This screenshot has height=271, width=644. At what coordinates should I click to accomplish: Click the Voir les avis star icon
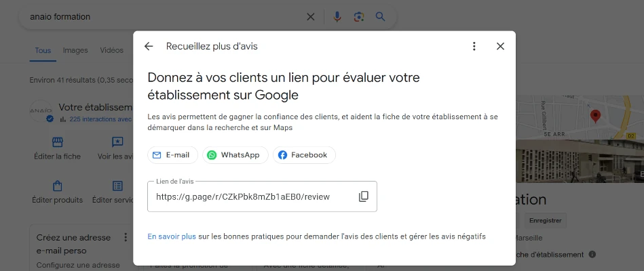[x=117, y=142]
